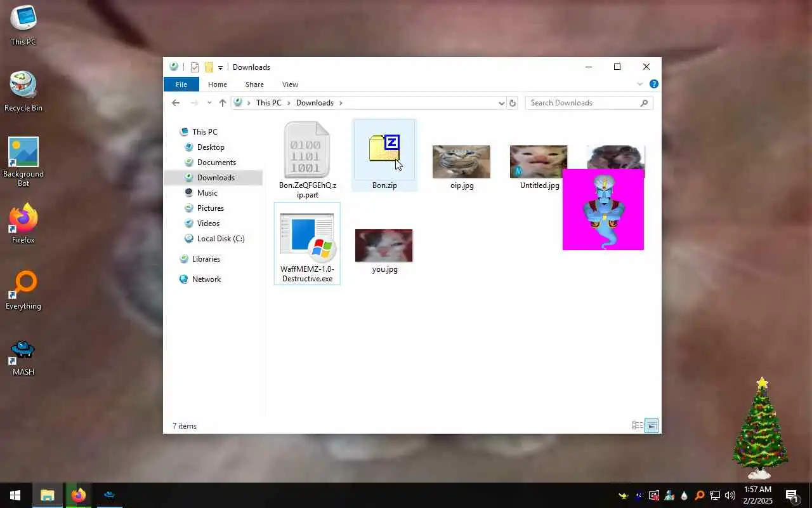
Task: Open the notification center icon
Action: (792, 495)
